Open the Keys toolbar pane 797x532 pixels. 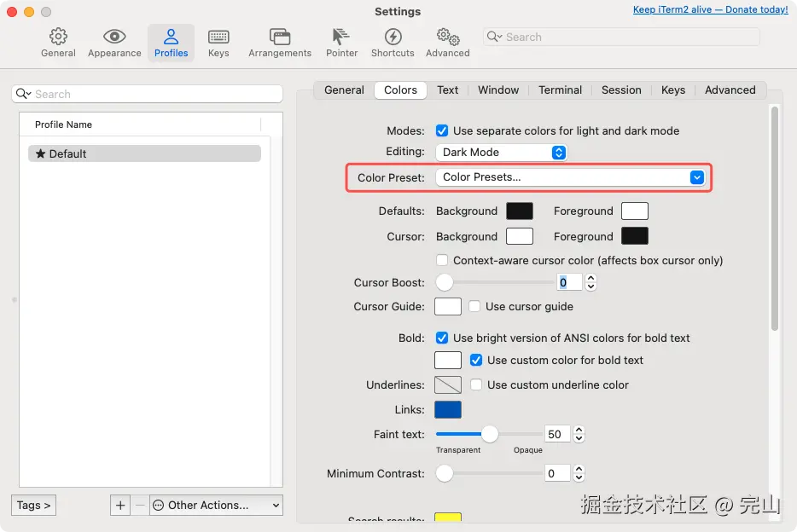click(218, 43)
